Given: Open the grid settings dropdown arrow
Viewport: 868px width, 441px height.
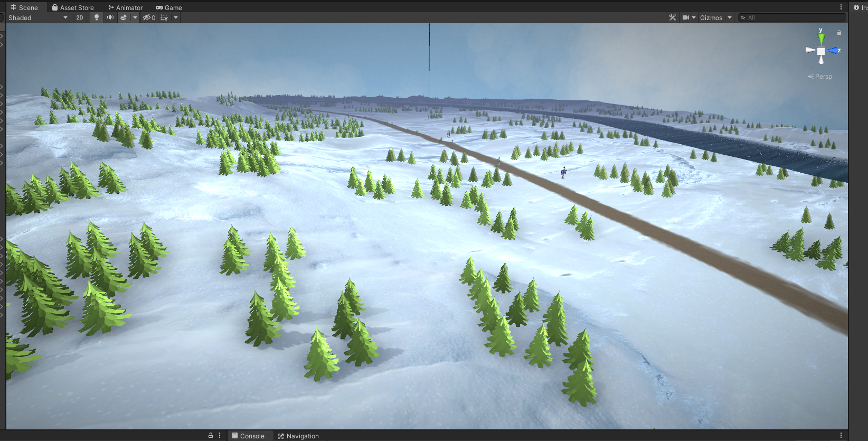Looking at the screenshot, I should (176, 17).
